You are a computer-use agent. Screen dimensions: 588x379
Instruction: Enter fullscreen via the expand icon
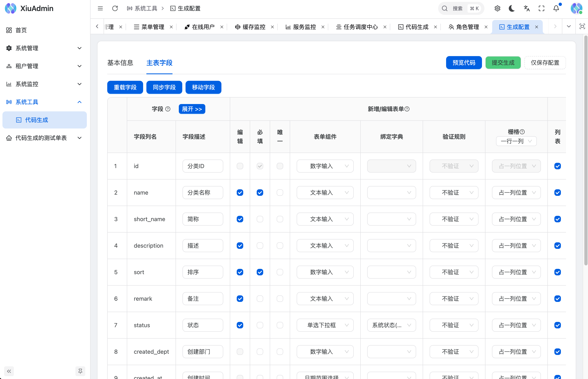(541, 8)
